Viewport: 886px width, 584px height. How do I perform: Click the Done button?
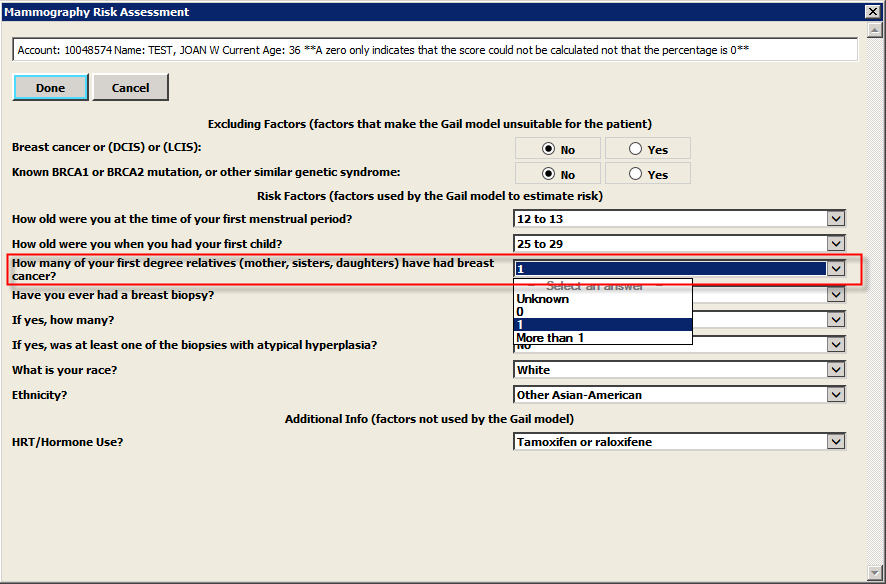(50, 88)
